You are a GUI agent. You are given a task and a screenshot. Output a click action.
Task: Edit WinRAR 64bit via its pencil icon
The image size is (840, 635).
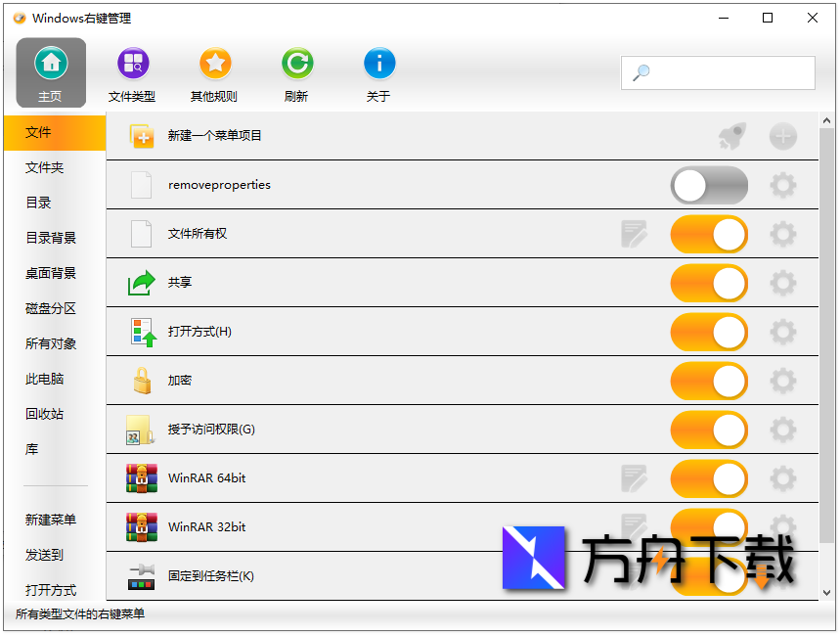[x=636, y=478]
